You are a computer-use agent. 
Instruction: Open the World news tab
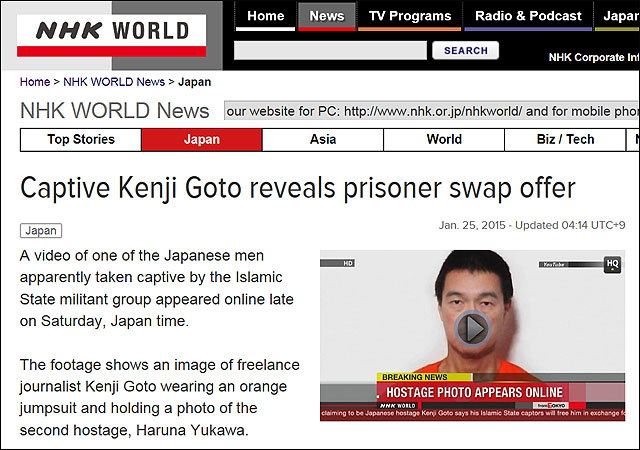[x=444, y=140]
